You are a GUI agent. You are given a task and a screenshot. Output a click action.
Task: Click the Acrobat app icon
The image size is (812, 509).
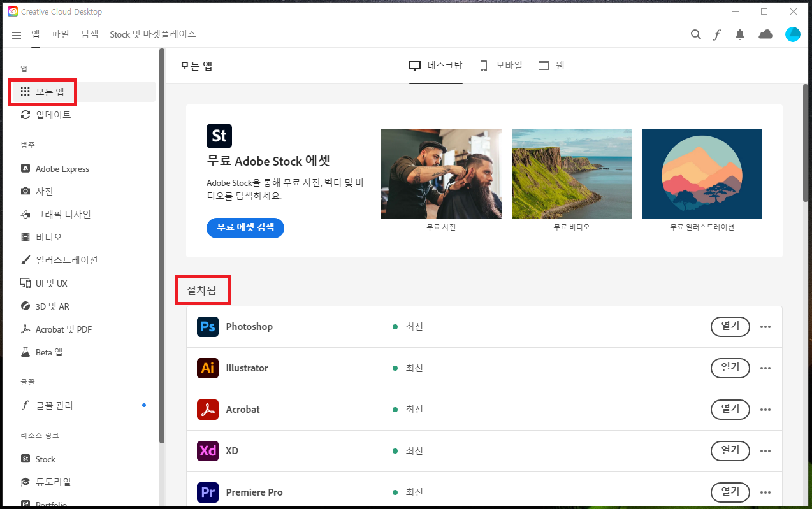(208, 410)
